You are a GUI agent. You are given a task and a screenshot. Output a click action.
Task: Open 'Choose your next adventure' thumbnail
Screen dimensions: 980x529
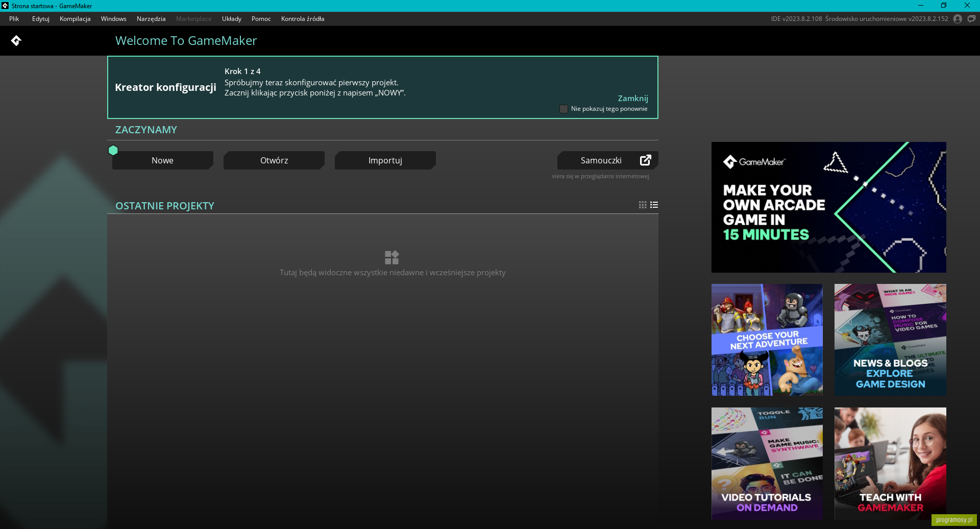(x=767, y=340)
